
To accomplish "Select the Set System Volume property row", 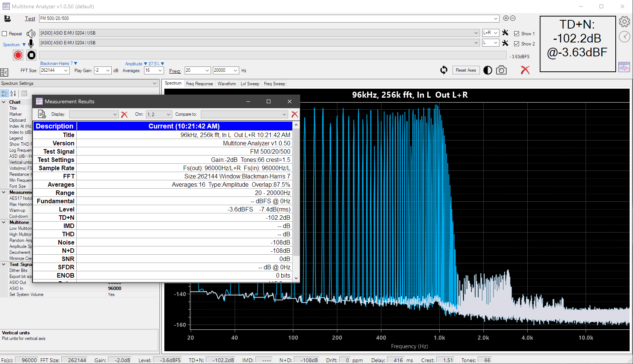I will [79, 295].
